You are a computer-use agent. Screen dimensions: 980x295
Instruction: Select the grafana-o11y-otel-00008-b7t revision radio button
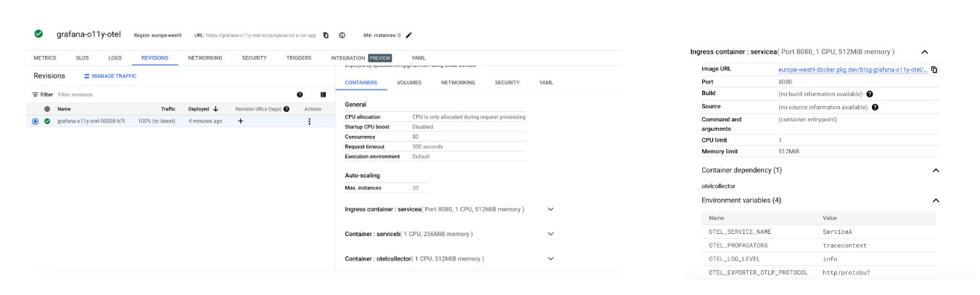tap(35, 121)
